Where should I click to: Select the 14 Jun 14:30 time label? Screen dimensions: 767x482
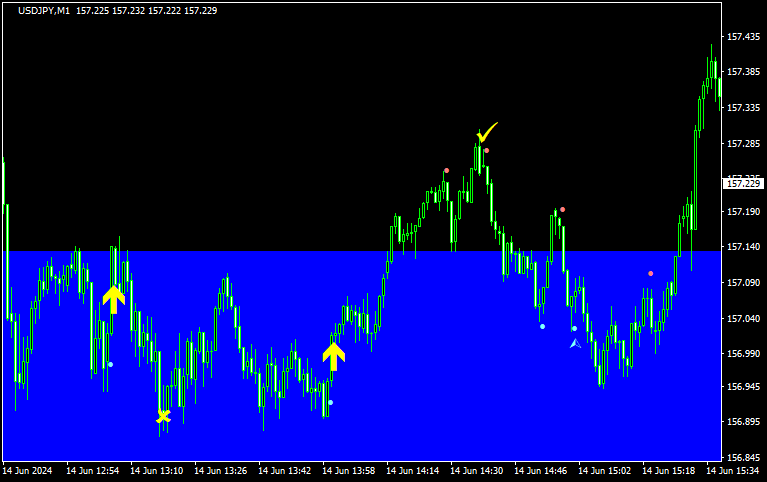477,470
